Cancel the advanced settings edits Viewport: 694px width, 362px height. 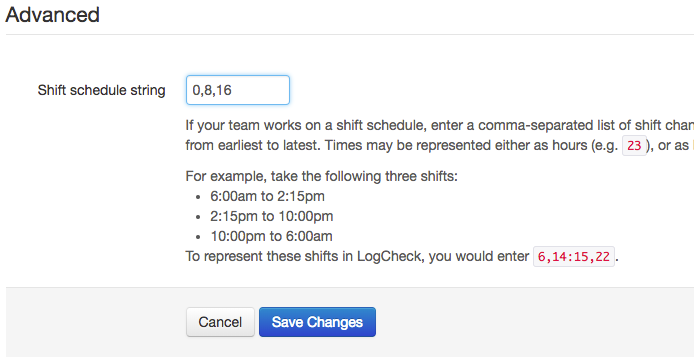pyautogui.click(x=220, y=322)
